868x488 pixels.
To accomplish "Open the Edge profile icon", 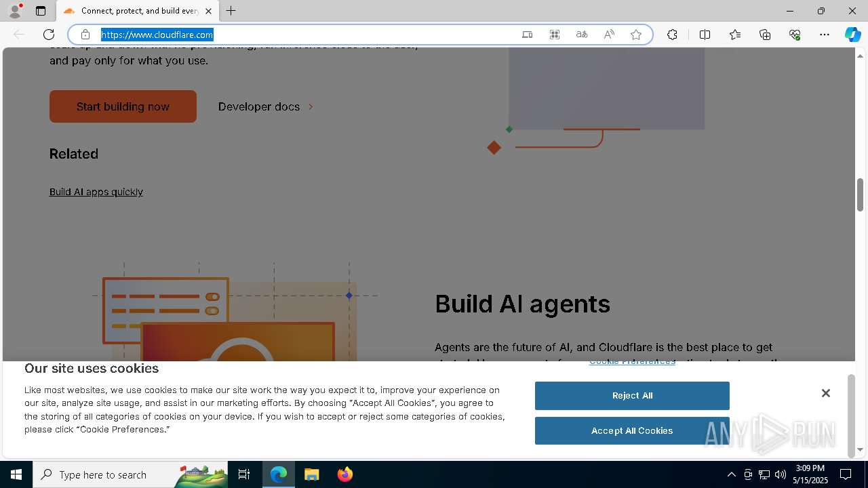I will [x=15, y=11].
